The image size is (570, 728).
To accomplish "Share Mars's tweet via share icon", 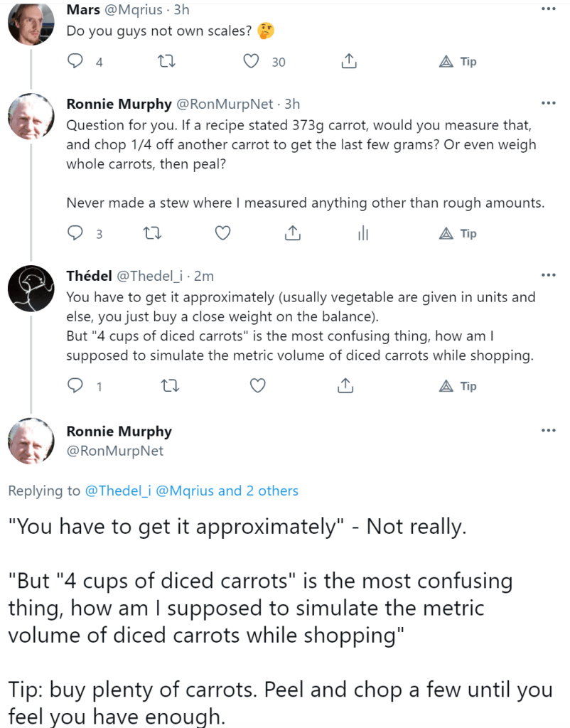I will [348, 62].
